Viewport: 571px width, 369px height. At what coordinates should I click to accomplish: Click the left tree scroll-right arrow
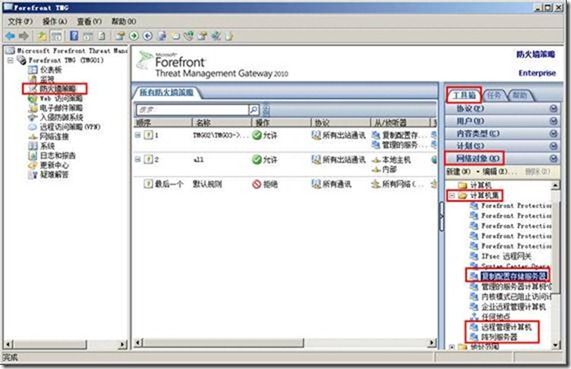click(123, 344)
